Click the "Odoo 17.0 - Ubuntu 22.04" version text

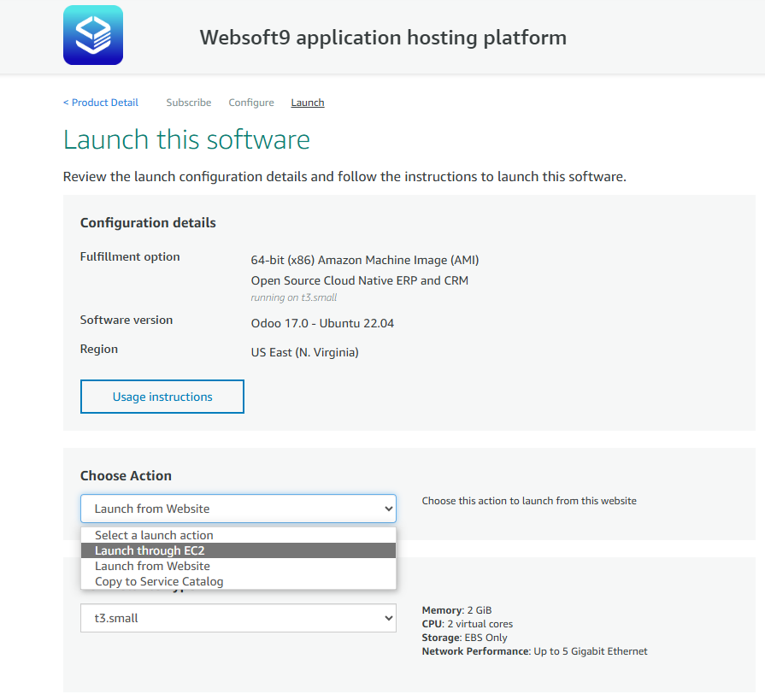(322, 323)
